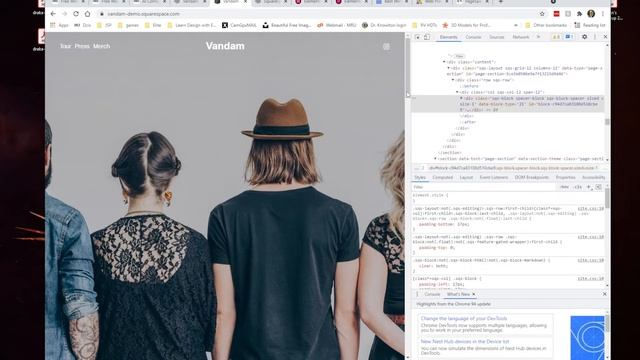640x360 pixels.
Task: Click the ::before pseudo-element row
Action: tap(469, 86)
